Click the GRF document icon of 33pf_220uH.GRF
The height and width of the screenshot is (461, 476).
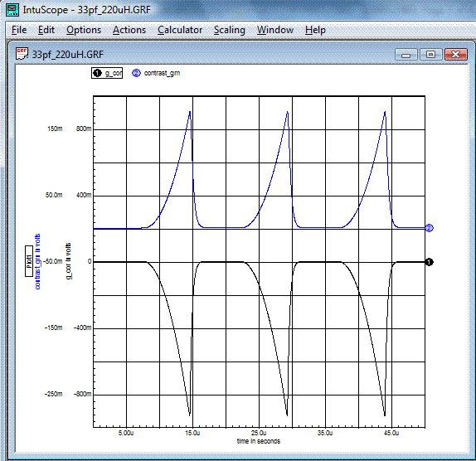pos(22,54)
